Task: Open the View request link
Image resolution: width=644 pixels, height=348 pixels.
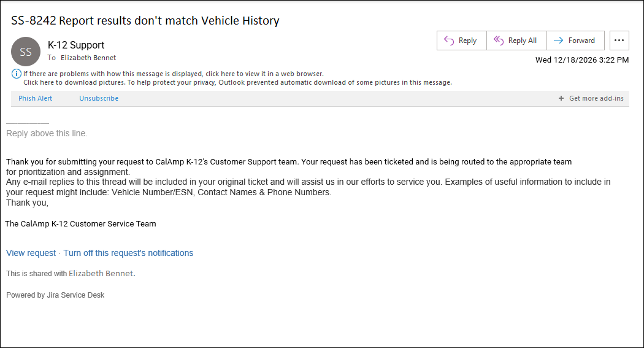Action: (x=31, y=253)
